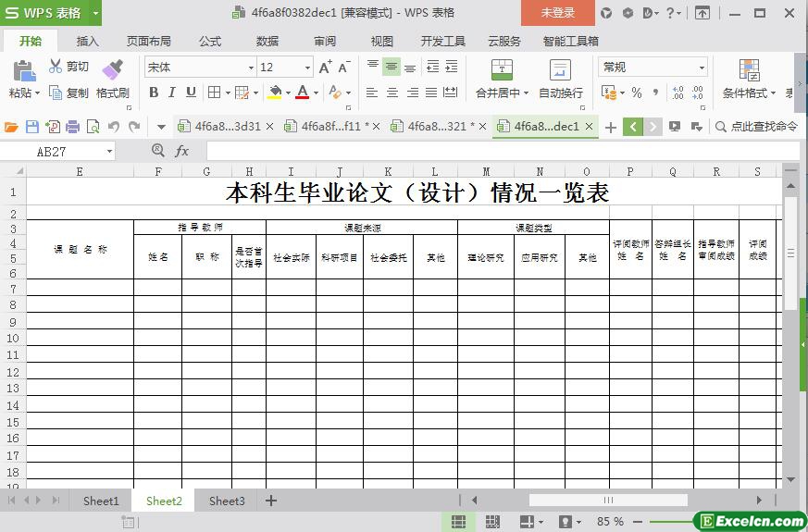808x532 pixels.
Task: Apply percent style format
Action: click(637, 93)
